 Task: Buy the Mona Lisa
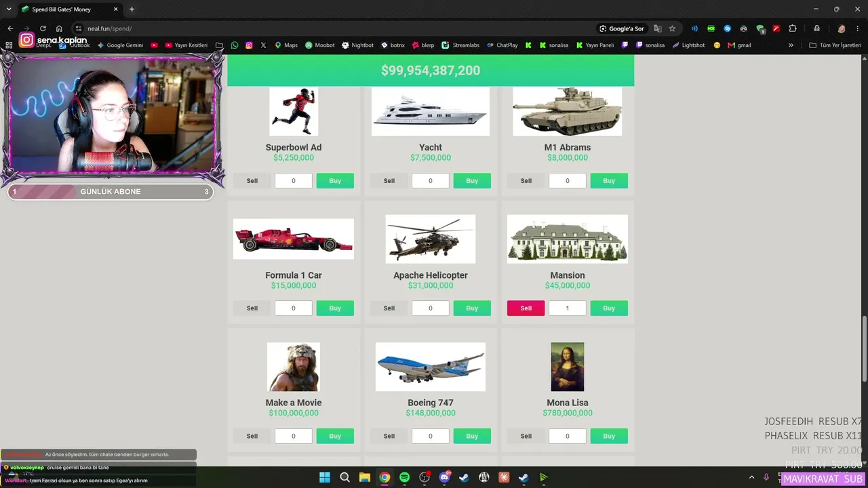coord(609,436)
